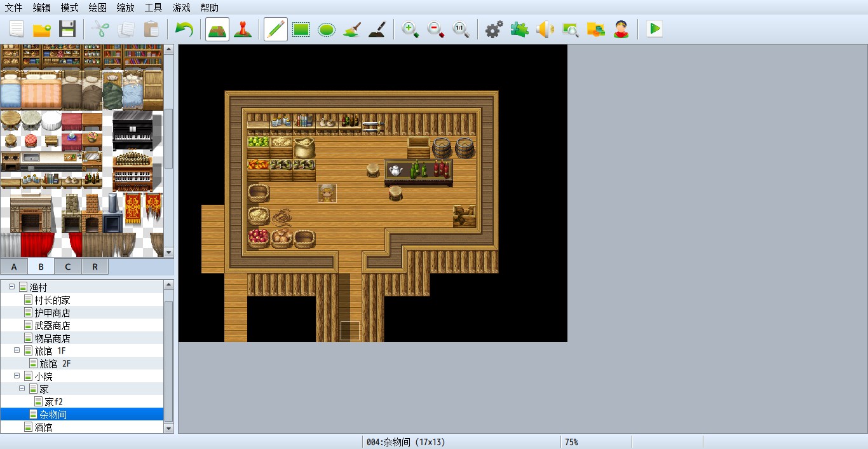The image size is (868, 449).
Task: Switch to tileset tab C
Action: point(68,266)
